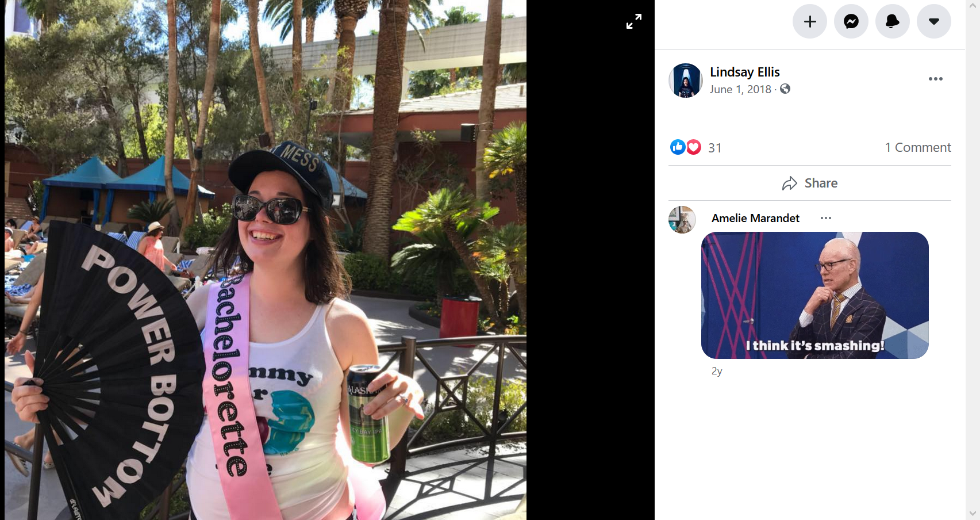Image resolution: width=980 pixels, height=520 pixels.
Task: Open the notifications bell
Action: 892,21
